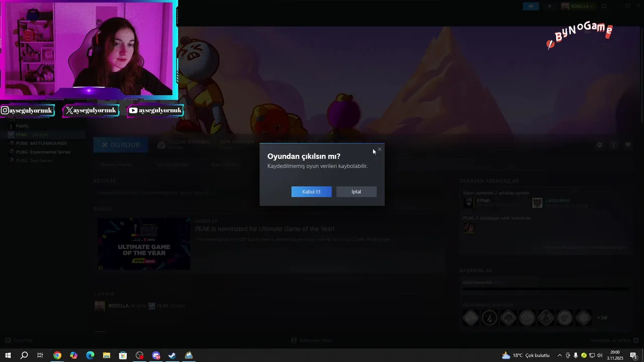Screen dimensions: 644x362
Task: Open OBS Studio from the taskbar
Action: pyautogui.click(x=139, y=355)
